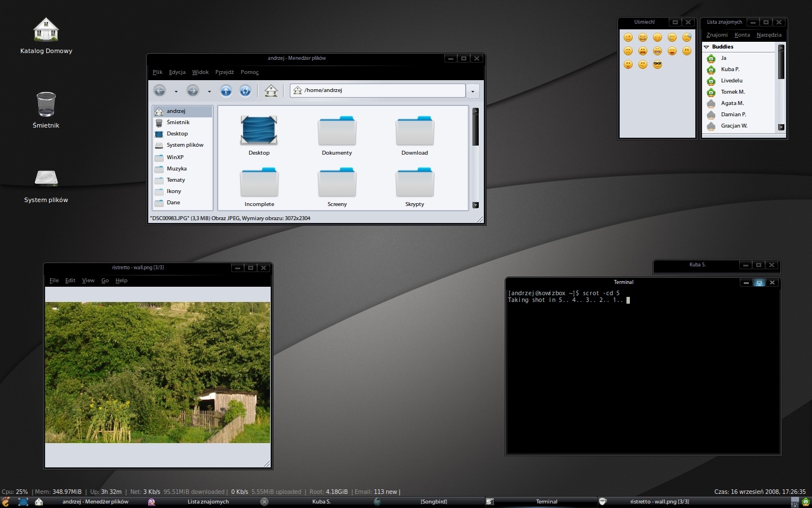Open the Dane sidebar bookmark
Screen dimensions: 812x508
[183, 203]
